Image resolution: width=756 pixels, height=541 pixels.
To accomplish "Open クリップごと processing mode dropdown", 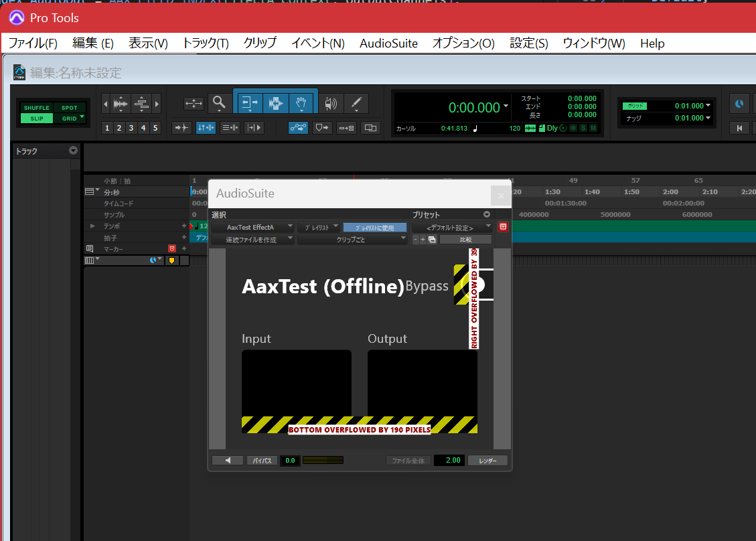I will tap(352, 240).
